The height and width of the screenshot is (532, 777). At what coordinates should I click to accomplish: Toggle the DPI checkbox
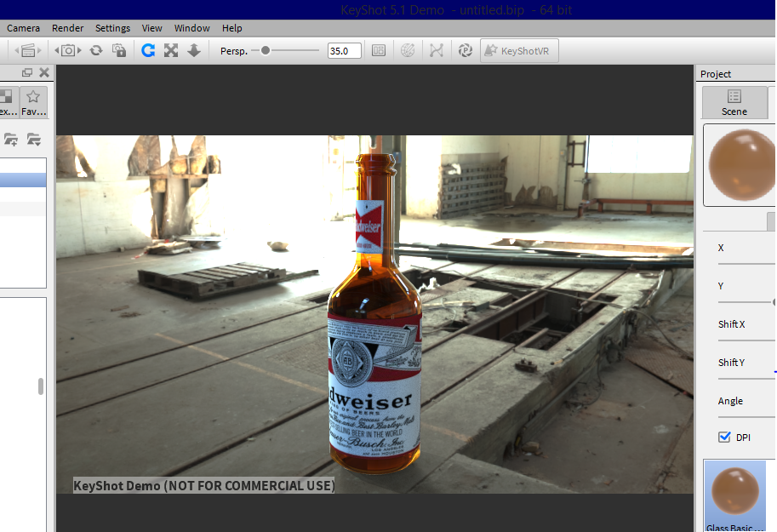724,437
